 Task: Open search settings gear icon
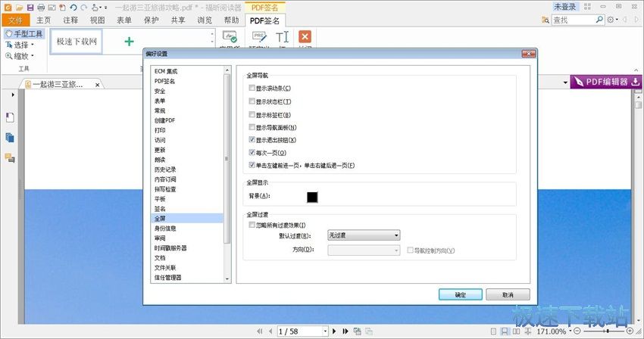click(x=611, y=19)
